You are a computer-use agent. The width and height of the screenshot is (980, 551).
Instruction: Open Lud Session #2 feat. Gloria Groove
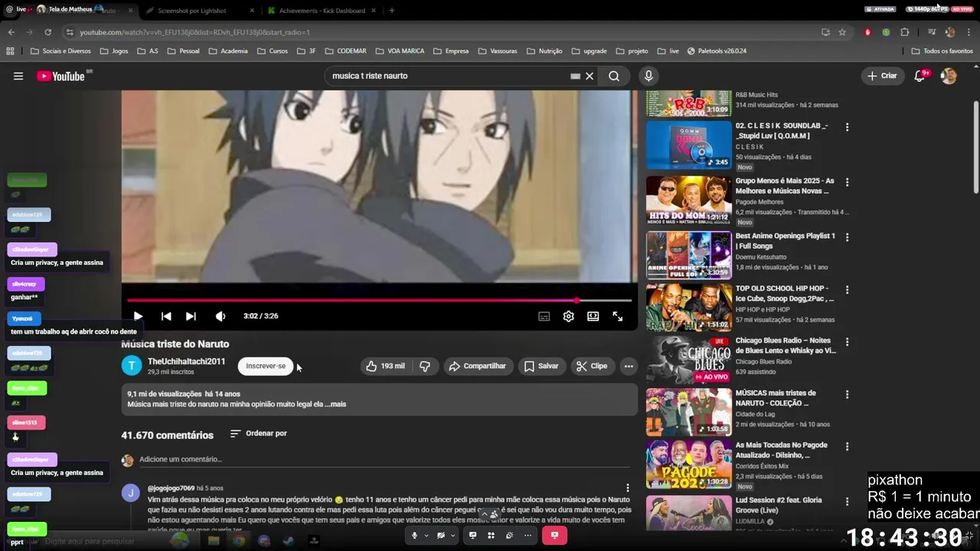pyautogui.click(x=779, y=505)
